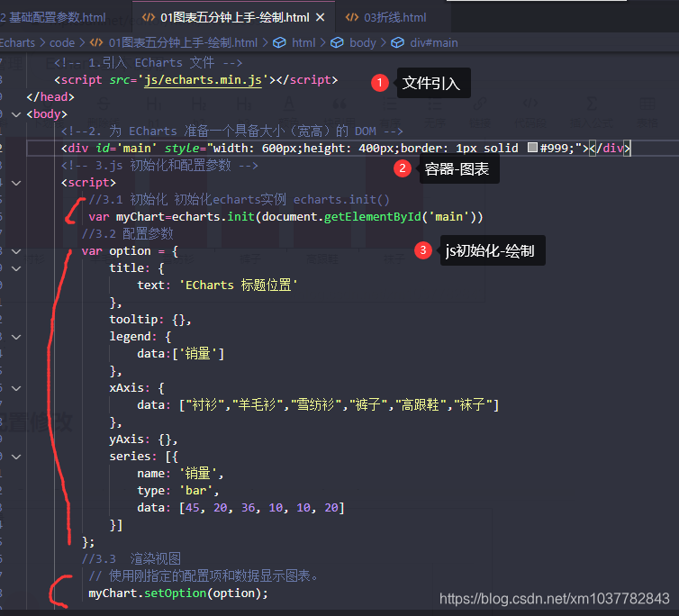This screenshot has height=616, width=679.
Task: Click the xAxis data array line
Action: pyautogui.click(x=318, y=405)
